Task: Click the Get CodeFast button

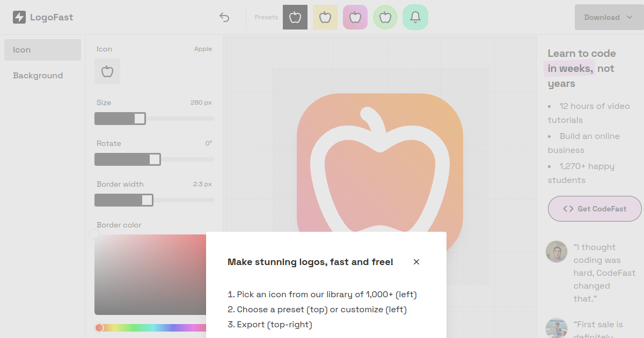Action: tap(595, 209)
